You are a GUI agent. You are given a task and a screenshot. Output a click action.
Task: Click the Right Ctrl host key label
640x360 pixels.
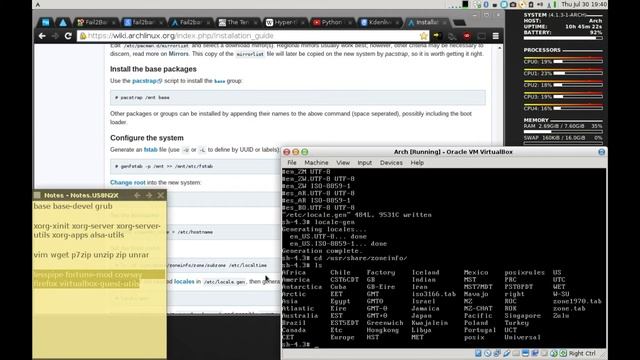(x=582, y=353)
